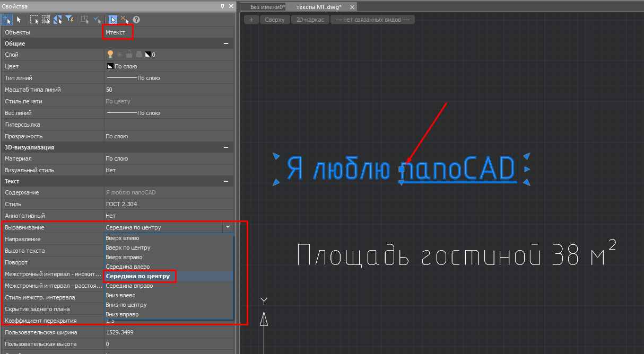This screenshot has width=644, height=354.
Task: Click the Содержание field Я люблю nanoCAD
Action: 169,192
